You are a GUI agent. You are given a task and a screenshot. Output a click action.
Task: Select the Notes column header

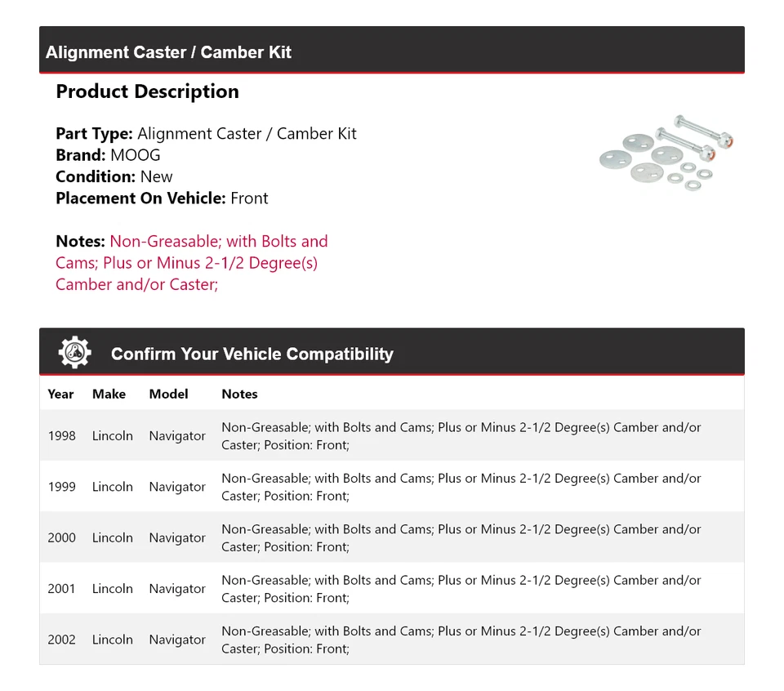click(239, 394)
